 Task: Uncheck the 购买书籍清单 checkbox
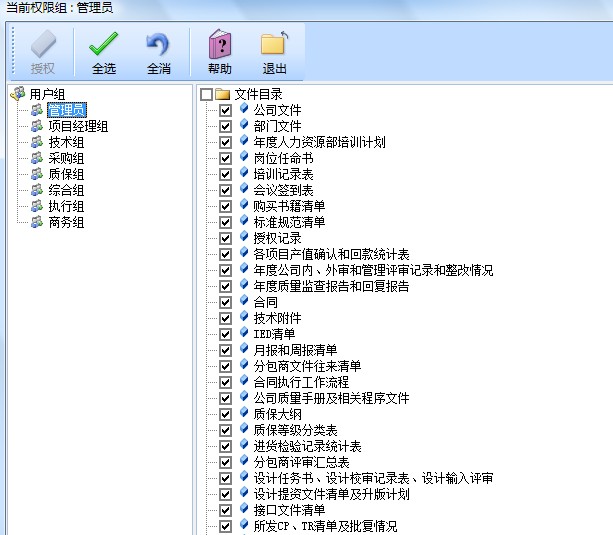coord(225,206)
